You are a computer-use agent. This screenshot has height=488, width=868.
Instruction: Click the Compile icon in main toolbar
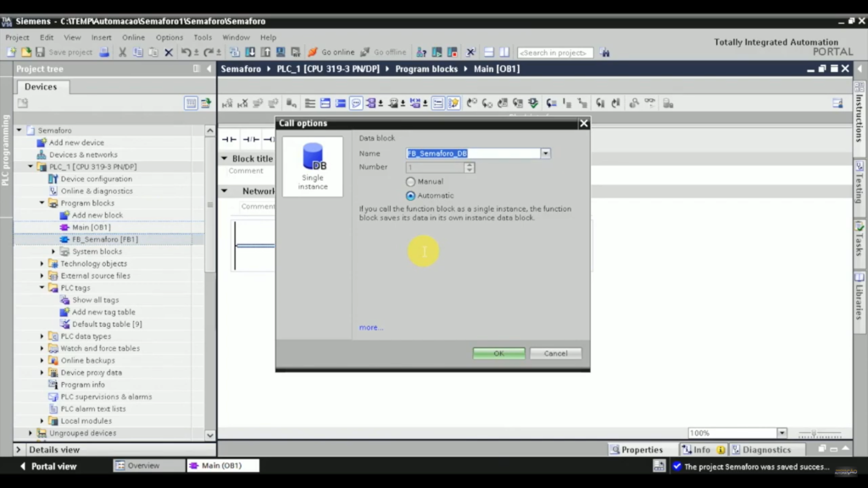tap(235, 53)
